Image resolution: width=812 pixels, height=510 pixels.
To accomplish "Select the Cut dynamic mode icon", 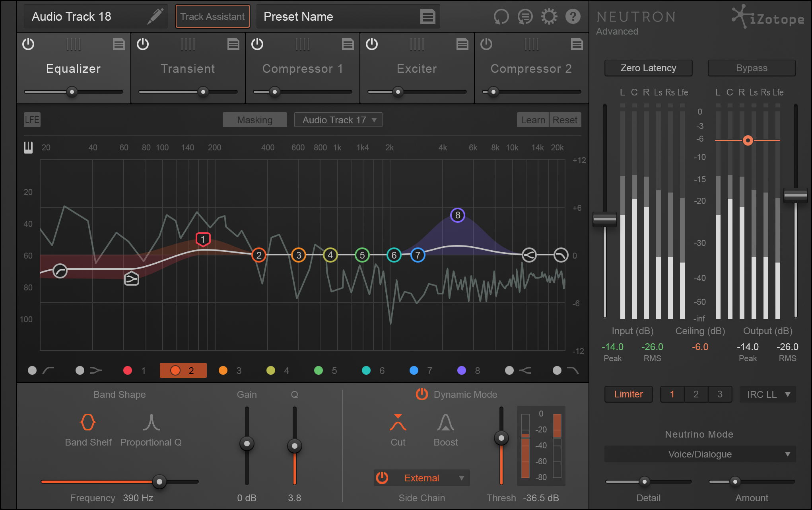I will click(398, 422).
